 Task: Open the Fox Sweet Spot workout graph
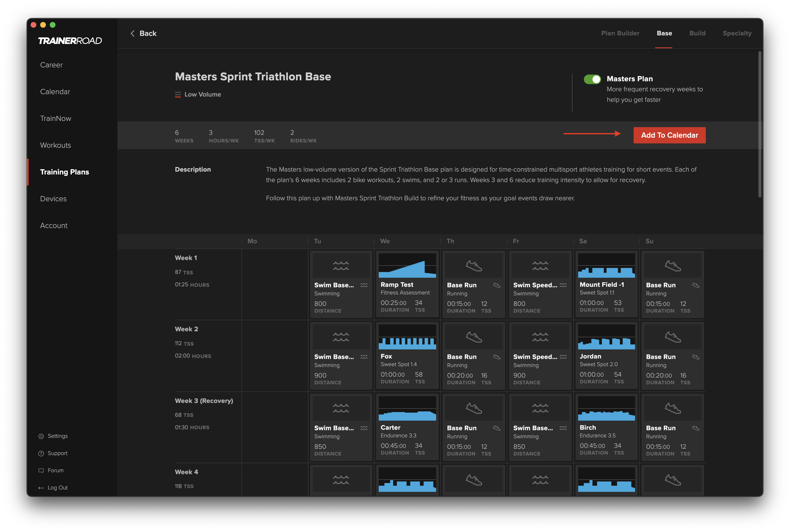[407, 337]
